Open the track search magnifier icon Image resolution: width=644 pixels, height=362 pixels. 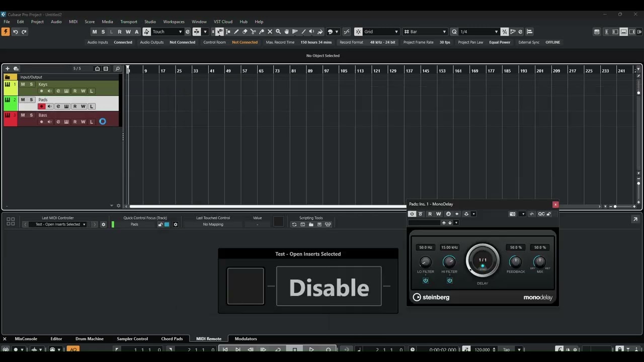pyautogui.click(x=117, y=68)
